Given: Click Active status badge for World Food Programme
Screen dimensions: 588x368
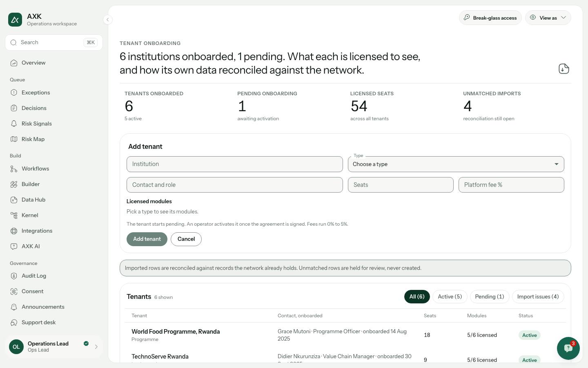Looking at the screenshot, I should click(530, 335).
